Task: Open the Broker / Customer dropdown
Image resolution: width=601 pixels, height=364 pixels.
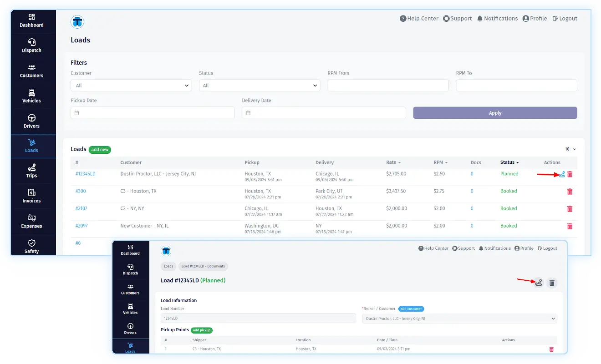Action: pyautogui.click(x=459, y=319)
